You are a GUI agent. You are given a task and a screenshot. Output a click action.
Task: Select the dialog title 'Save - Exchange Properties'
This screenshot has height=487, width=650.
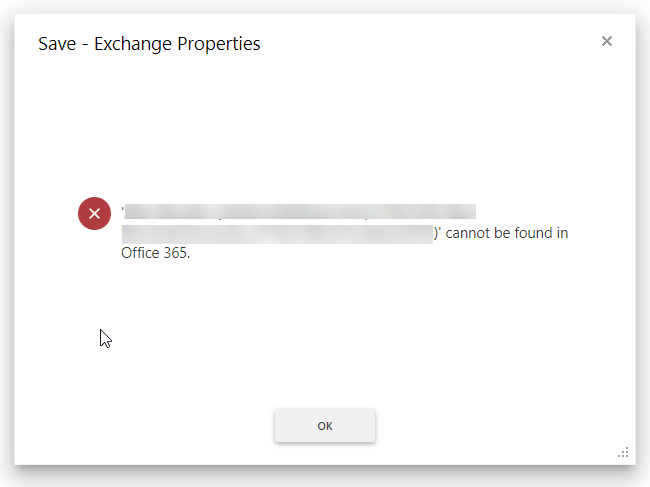pyautogui.click(x=149, y=44)
